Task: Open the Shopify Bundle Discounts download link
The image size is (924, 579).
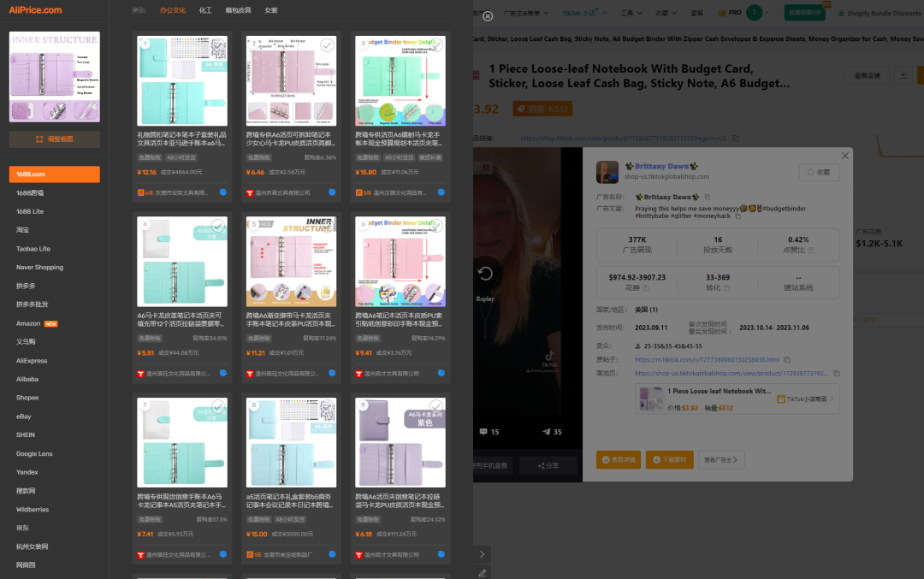Action: (x=880, y=13)
